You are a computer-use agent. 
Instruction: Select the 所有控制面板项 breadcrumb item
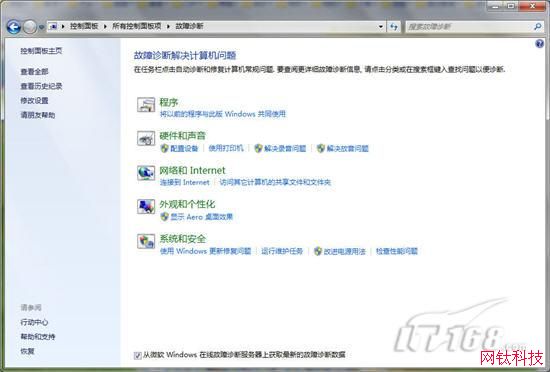coord(137,26)
